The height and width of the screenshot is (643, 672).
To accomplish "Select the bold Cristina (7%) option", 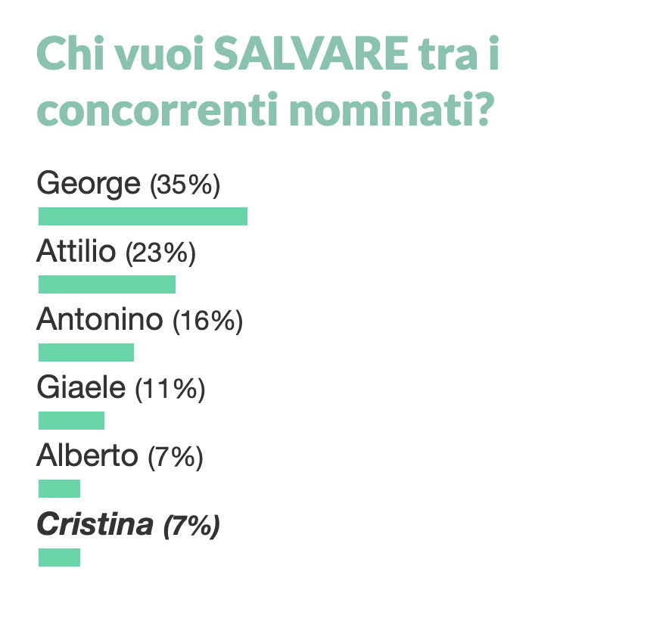I will click(129, 525).
